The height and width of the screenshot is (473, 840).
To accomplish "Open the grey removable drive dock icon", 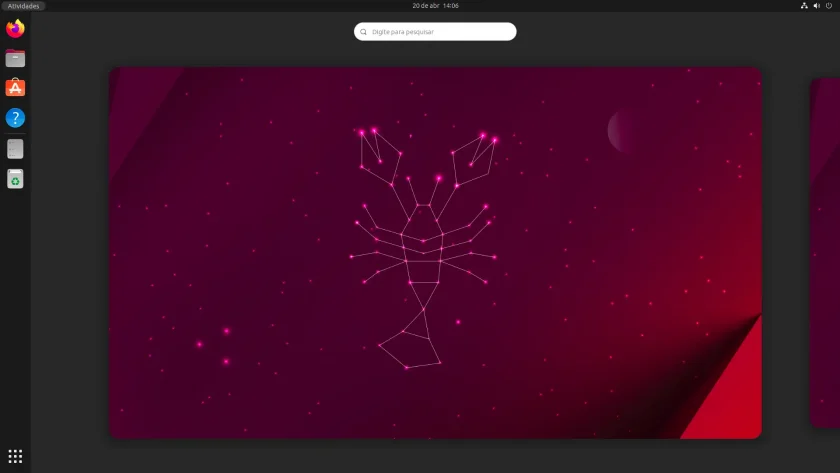I will click(x=15, y=149).
